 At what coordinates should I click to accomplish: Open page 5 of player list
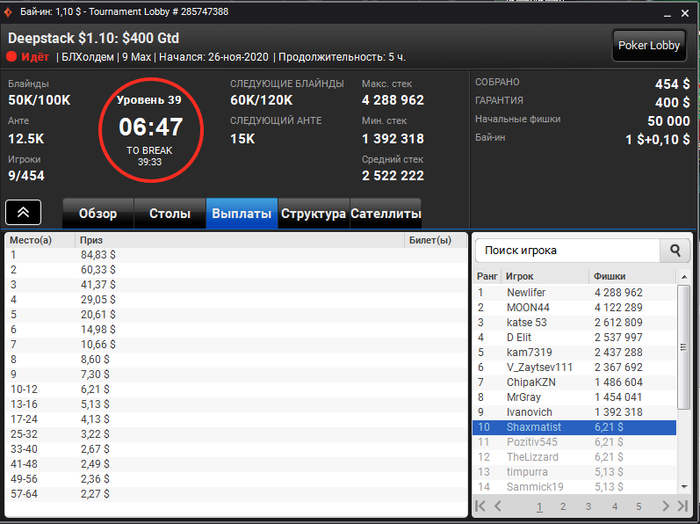coord(638,507)
